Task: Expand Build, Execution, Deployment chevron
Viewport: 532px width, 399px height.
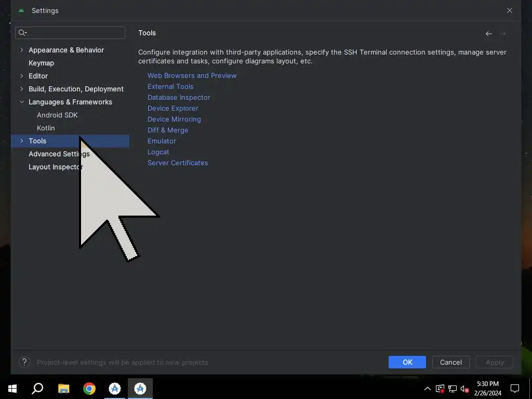Action: click(22, 89)
